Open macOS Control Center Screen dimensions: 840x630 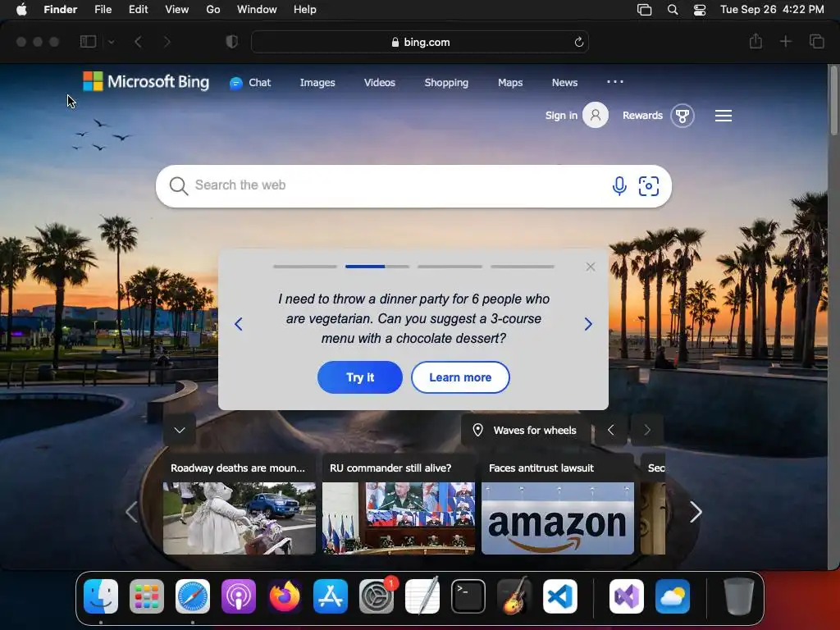pyautogui.click(x=700, y=10)
